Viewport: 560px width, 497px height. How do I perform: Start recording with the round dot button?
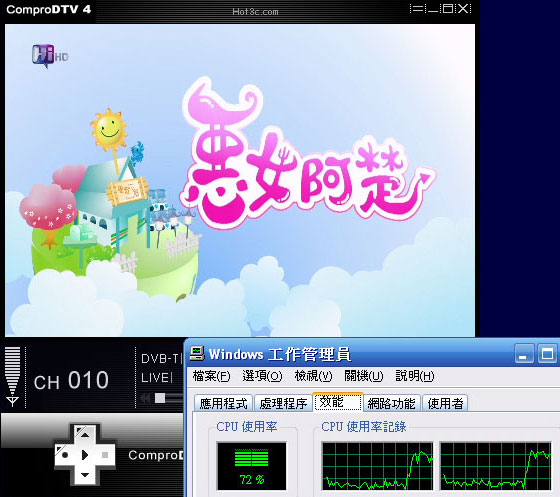(65, 455)
